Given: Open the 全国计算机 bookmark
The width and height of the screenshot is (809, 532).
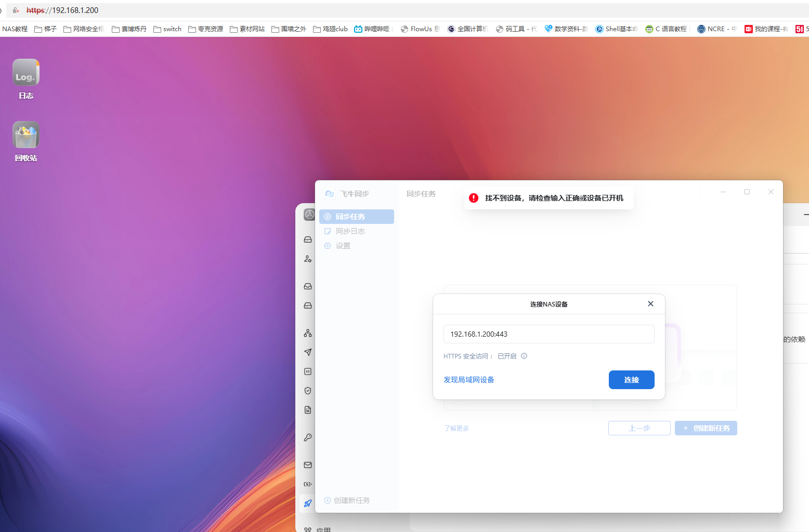Looking at the screenshot, I should click(467, 29).
